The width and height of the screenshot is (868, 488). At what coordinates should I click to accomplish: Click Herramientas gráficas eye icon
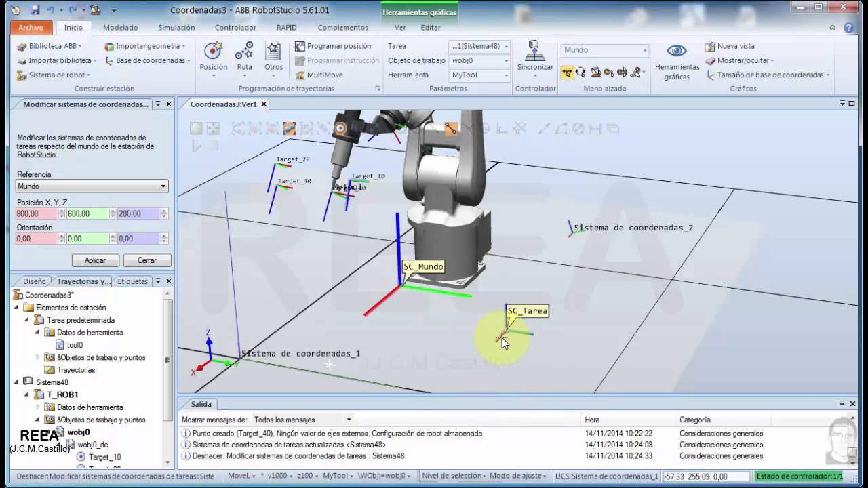click(x=677, y=52)
